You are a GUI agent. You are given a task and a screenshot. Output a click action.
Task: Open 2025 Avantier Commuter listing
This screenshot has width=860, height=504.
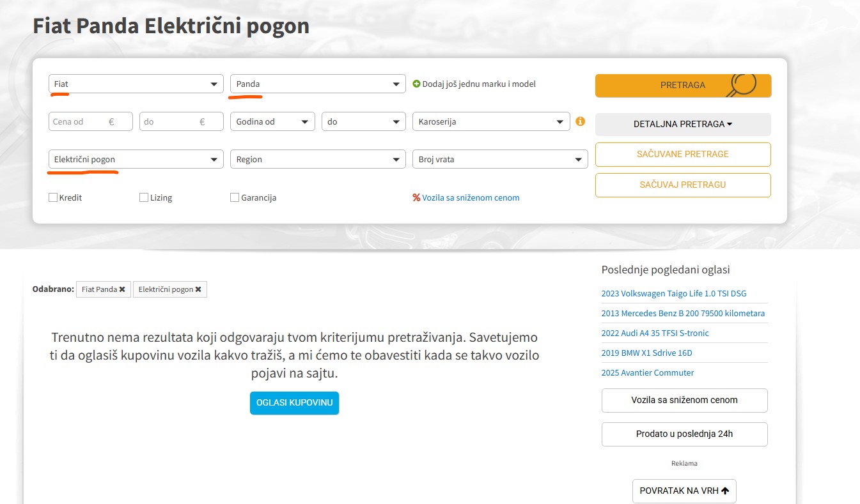(x=647, y=372)
